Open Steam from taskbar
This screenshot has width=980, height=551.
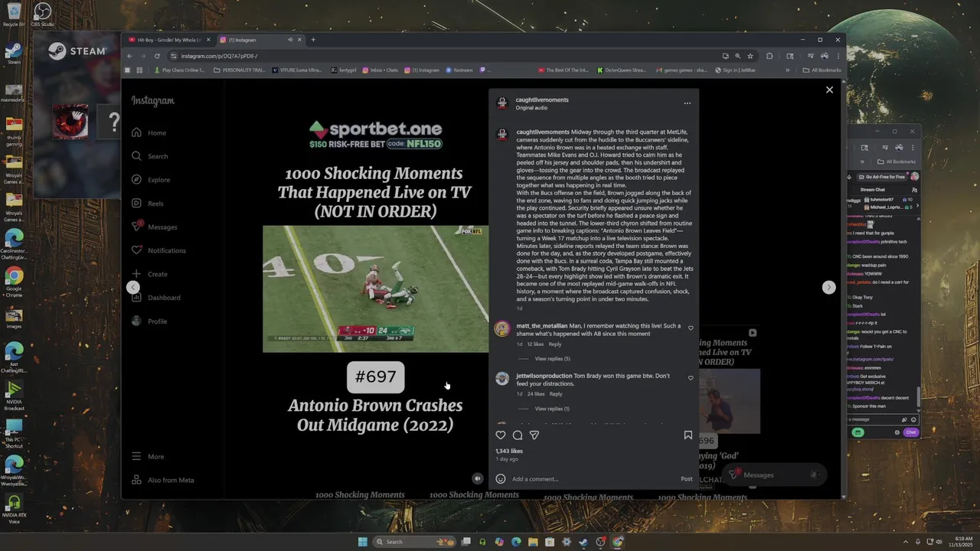coord(583,542)
